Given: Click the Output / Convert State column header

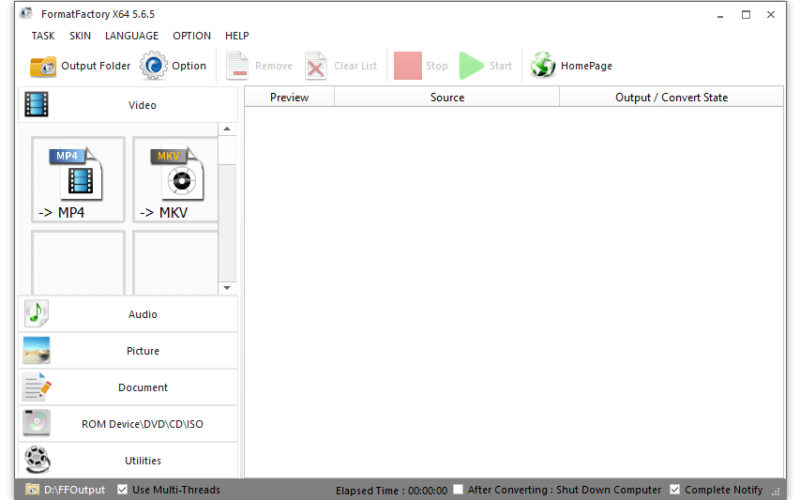Looking at the screenshot, I should pos(671,97).
